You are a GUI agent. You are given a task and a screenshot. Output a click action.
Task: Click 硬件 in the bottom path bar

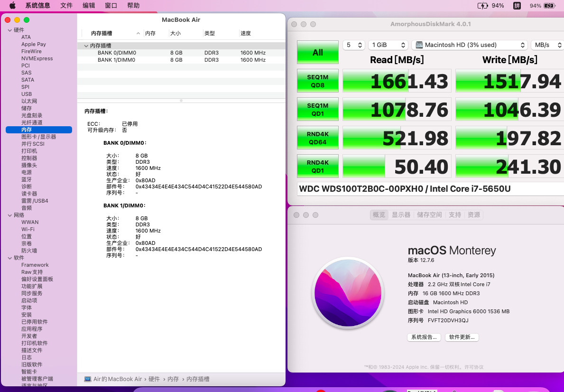tap(154, 379)
